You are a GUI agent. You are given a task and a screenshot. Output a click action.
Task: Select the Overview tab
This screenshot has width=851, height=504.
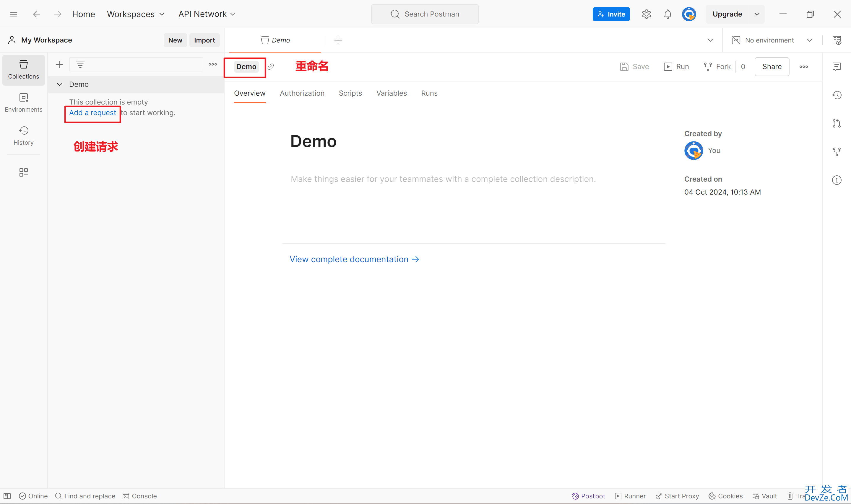pos(250,93)
